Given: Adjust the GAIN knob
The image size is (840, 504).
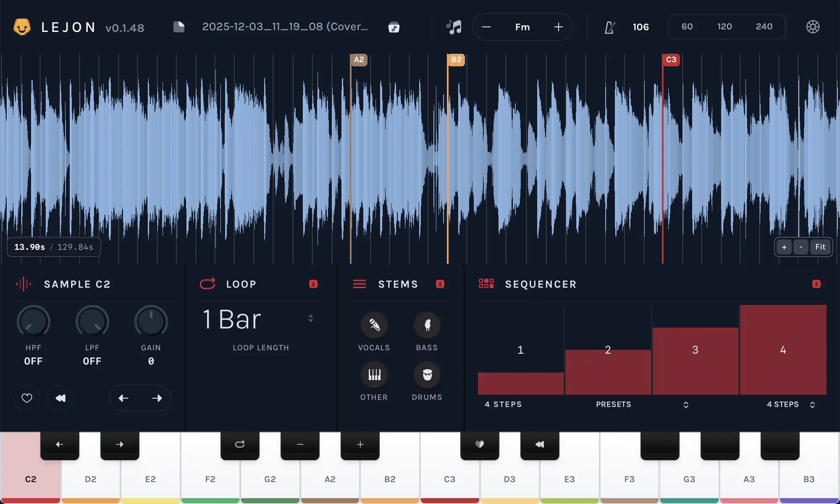Looking at the screenshot, I should coord(151,321).
